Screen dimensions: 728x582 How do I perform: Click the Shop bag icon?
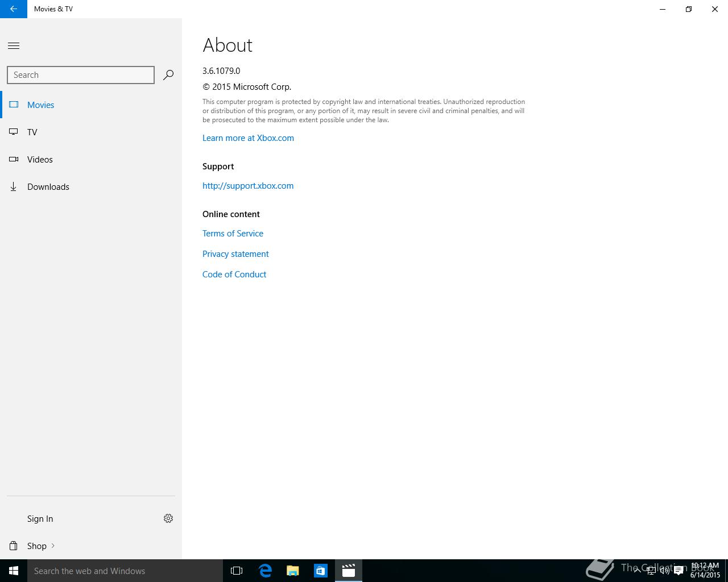coord(14,546)
